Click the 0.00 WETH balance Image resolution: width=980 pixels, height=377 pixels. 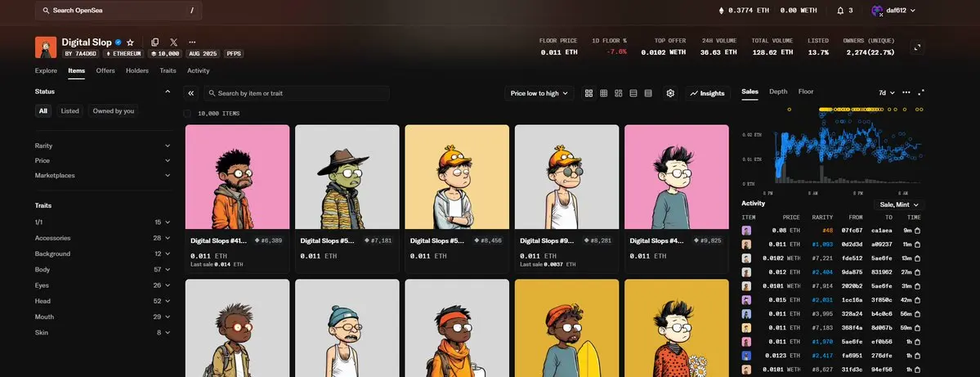click(x=798, y=11)
